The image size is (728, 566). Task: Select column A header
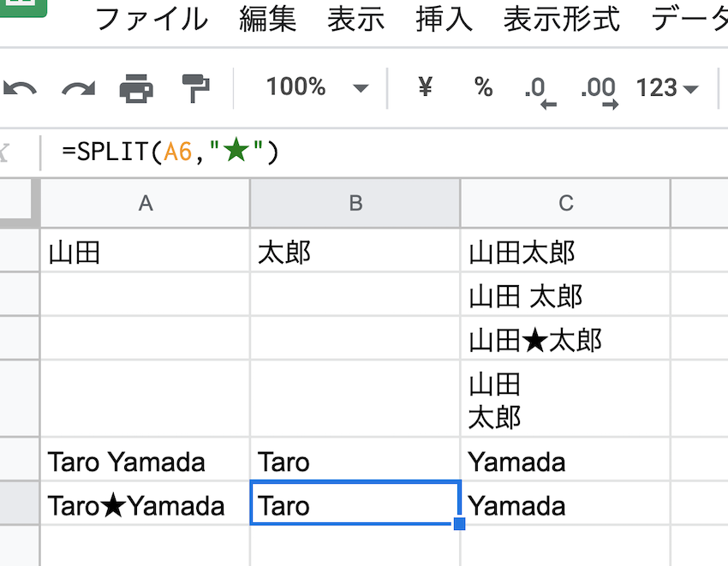[146, 203]
